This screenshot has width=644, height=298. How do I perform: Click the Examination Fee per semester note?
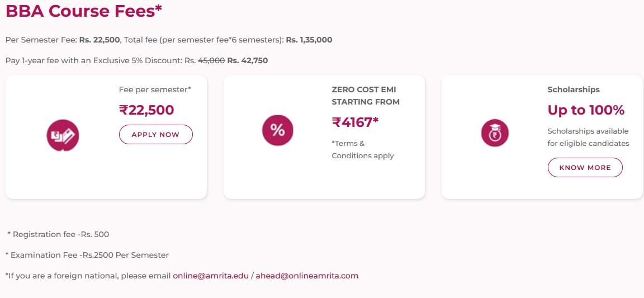tap(87, 255)
